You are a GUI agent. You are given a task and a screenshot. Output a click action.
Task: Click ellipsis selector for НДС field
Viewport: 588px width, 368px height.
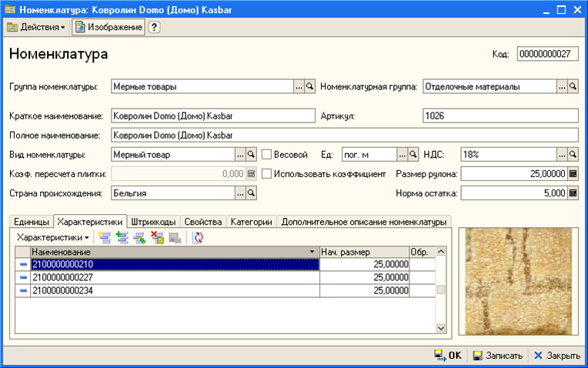(562, 155)
